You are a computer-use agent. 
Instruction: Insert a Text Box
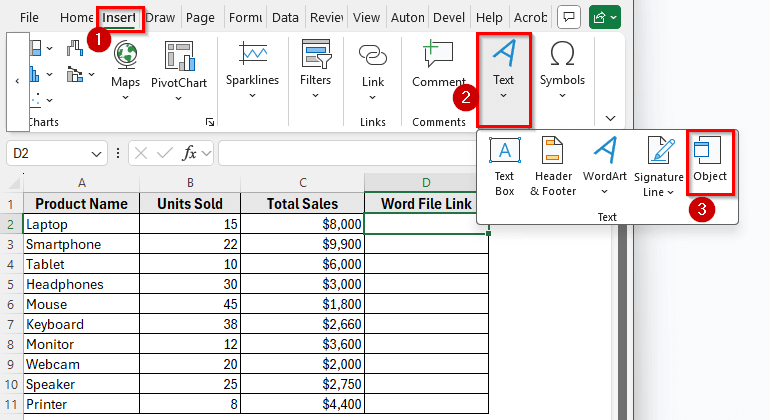tap(504, 167)
